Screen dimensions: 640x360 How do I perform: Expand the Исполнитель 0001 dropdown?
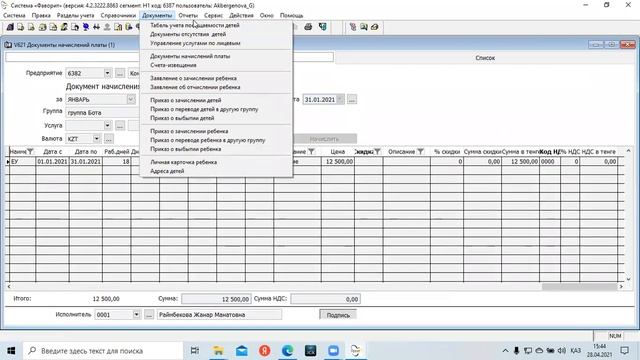[x=136, y=315]
